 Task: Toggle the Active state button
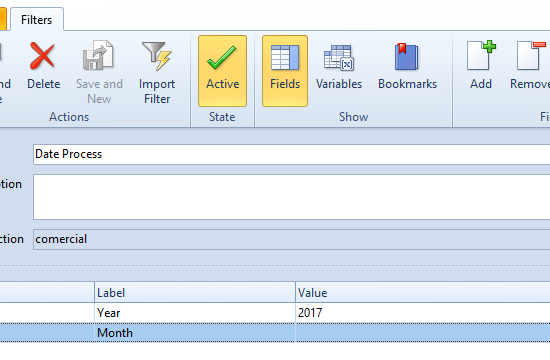(222, 71)
